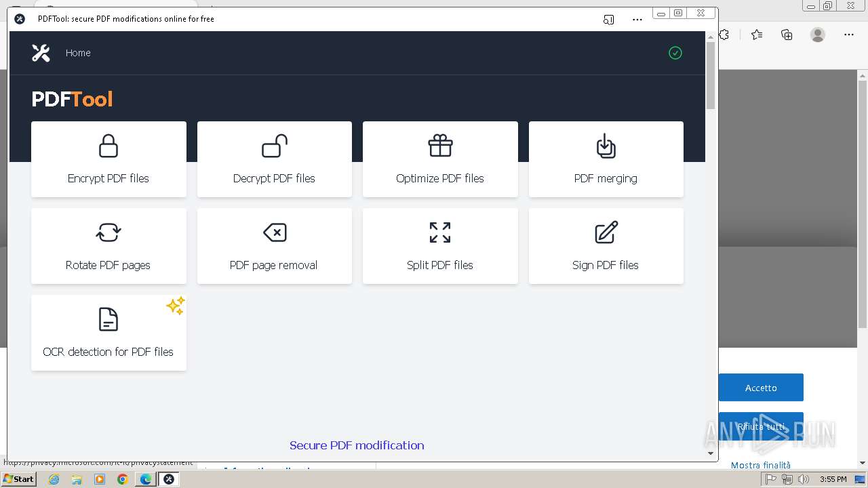
Task: Click the open padlock Decrypt icon
Action: [x=274, y=146]
